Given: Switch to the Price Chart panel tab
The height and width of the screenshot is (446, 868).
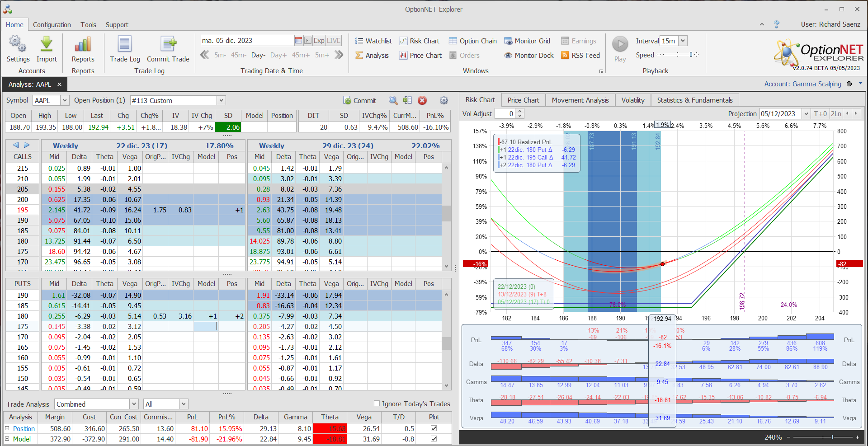Looking at the screenshot, I should pos(523,100).
